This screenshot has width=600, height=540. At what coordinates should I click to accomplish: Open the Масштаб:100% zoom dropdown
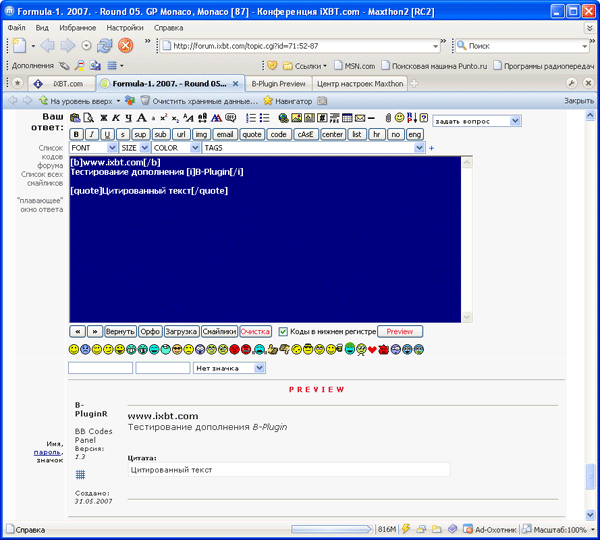point(559,530)
